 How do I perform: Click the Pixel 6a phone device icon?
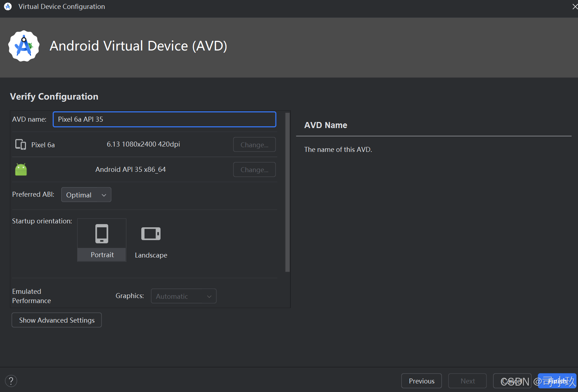(x=20, y=144)
